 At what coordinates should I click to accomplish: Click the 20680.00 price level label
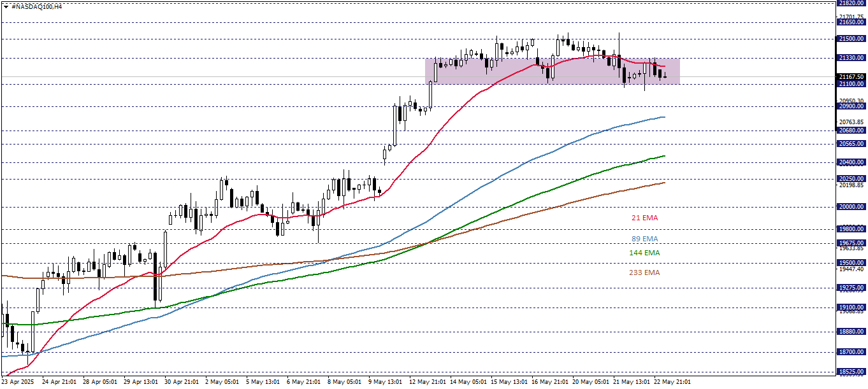tap(851, 131)
